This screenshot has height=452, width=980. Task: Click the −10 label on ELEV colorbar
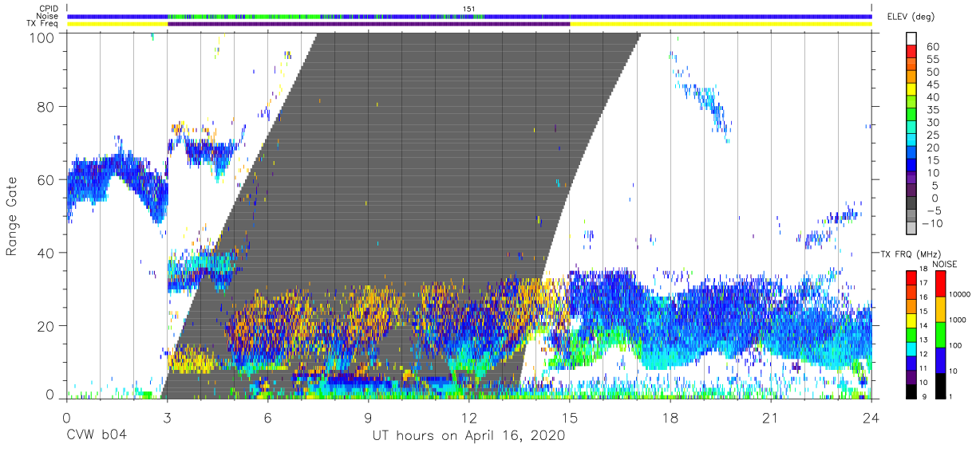pyautogui.click(x=932, y=224)
